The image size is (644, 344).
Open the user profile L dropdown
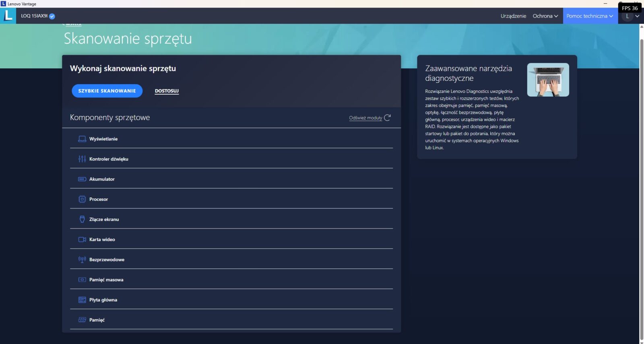[x=631, y=16]
